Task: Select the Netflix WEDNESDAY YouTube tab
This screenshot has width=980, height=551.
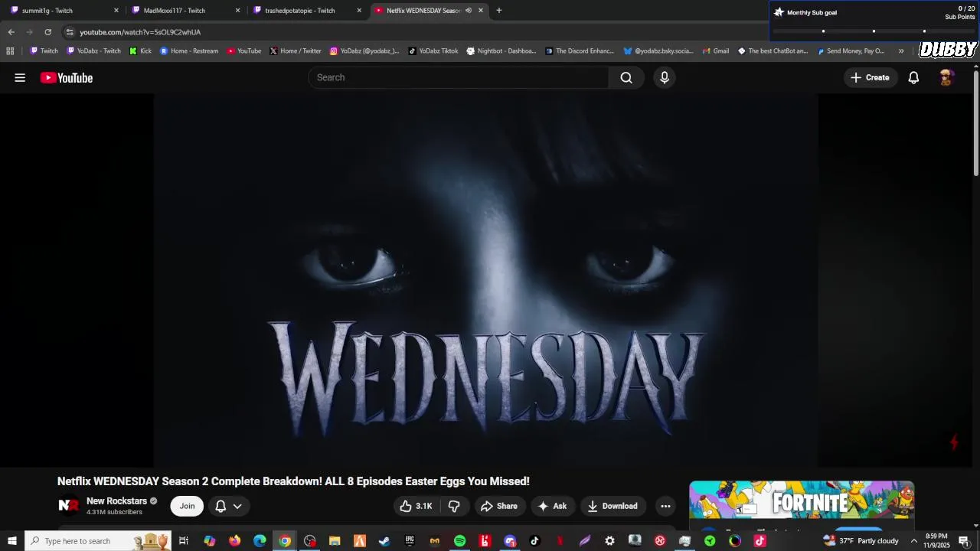Action: (423, 11)
